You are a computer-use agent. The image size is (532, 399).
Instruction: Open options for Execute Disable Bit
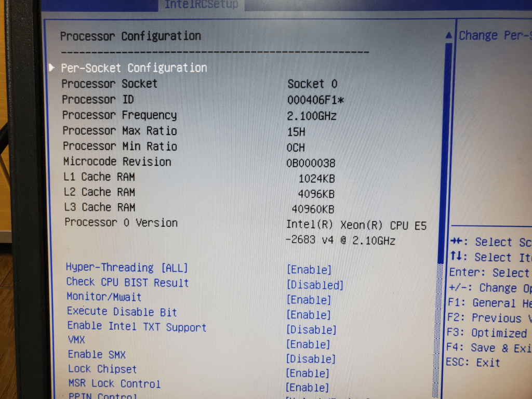click(309, 315)
